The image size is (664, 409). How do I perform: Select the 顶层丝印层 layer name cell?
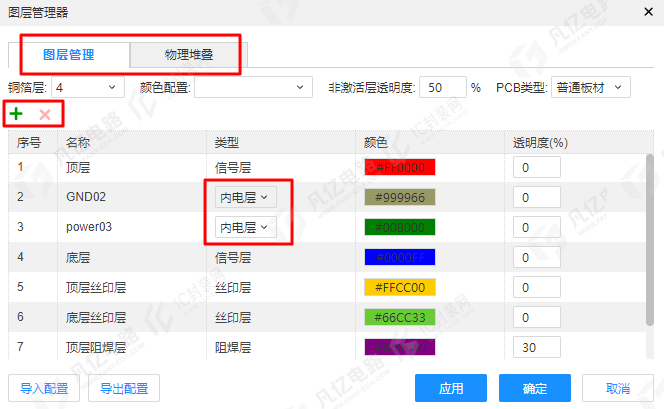132,287
